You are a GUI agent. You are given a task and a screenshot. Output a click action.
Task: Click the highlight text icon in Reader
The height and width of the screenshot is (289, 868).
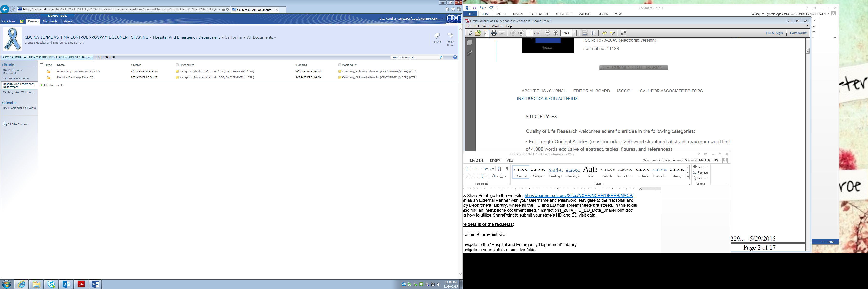(612, 33)
